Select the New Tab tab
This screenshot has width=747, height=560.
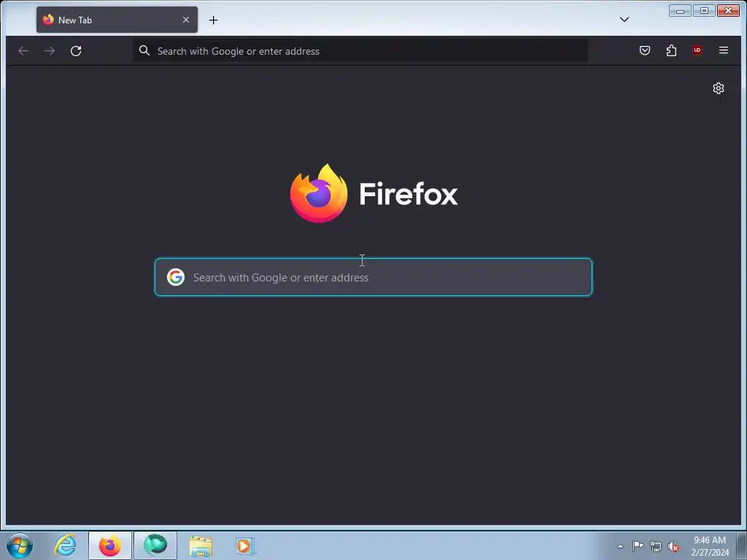click(x=117, y=20)
